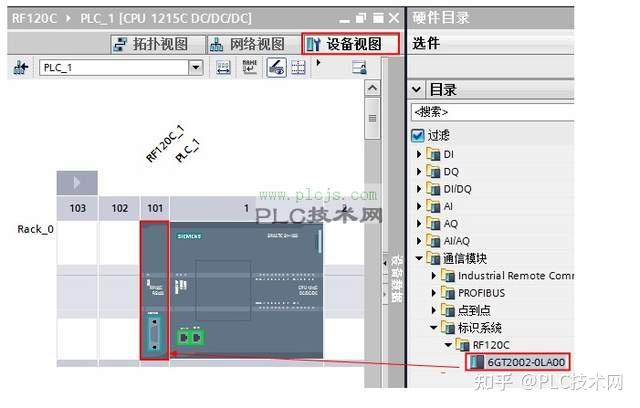Float the device editor window
Screen dimensions: 640x408
pyautogui.click(x=361, y=18)
